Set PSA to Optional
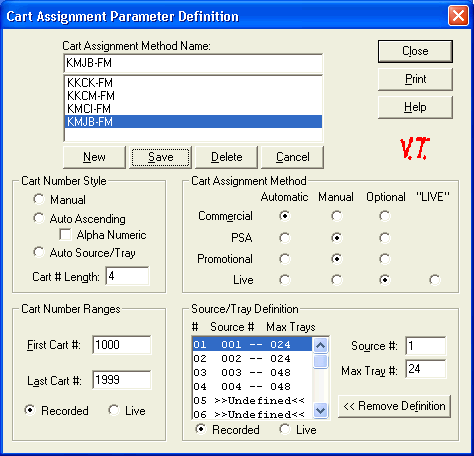Viewport: 474px width, 456px height. point(385,238)
